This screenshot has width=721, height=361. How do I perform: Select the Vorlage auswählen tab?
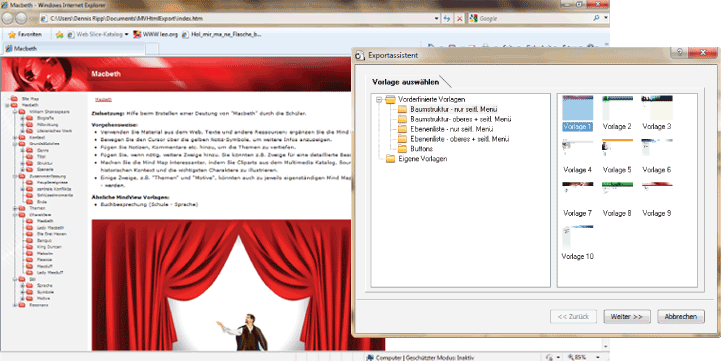pyautogui.click(x=405, y=82)
